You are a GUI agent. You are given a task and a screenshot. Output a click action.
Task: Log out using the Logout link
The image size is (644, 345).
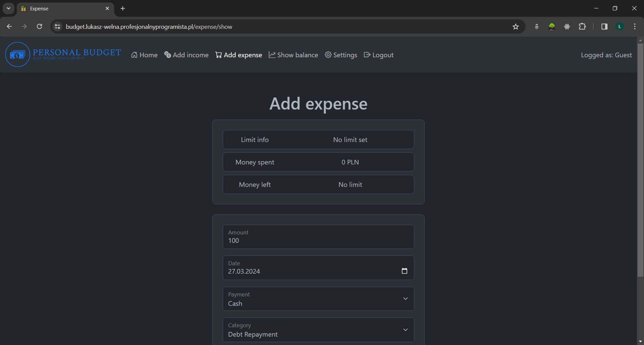(379, 55)
